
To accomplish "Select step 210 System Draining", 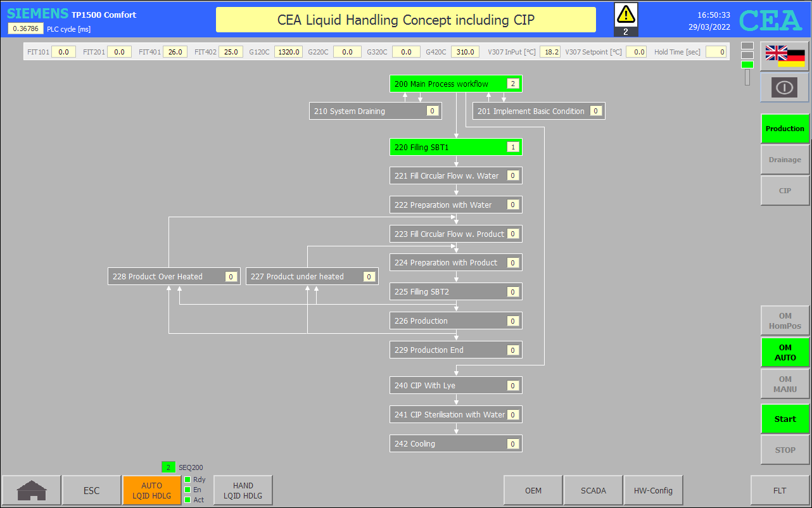I will (x=376, y=111).
